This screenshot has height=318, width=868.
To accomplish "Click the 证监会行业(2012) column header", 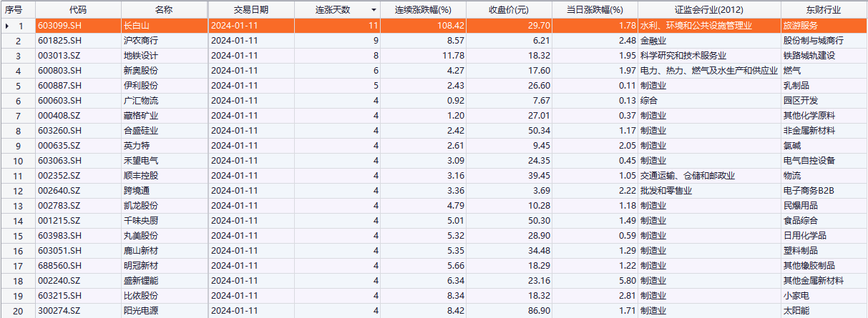I will pyautogui.click(x=708, y=10).
